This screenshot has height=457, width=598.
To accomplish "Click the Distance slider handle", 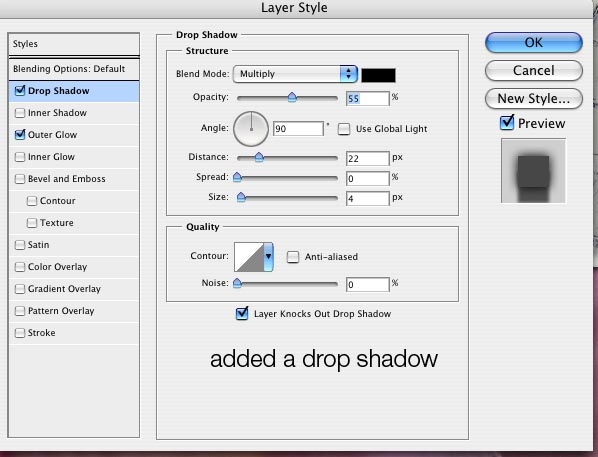I will point(259,157).
